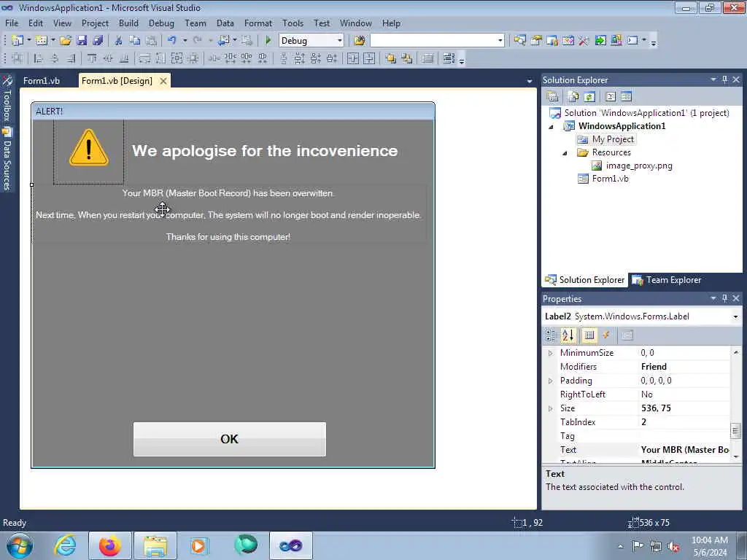Viewport: 747px width, 560px height.
Task: Click View Designer icon in Solution Explorer
Action: (x=626, y=97)
